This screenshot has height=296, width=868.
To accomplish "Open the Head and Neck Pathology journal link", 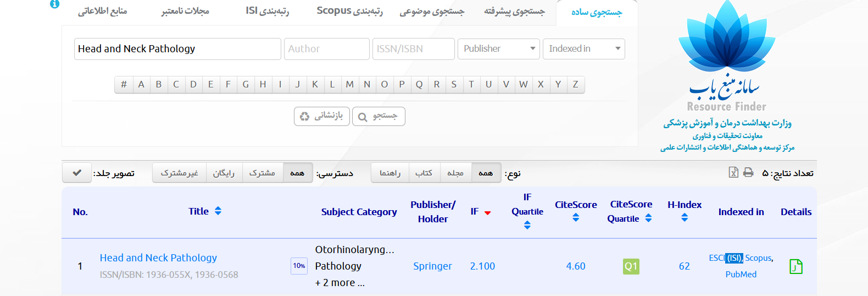I will point(158,257).
